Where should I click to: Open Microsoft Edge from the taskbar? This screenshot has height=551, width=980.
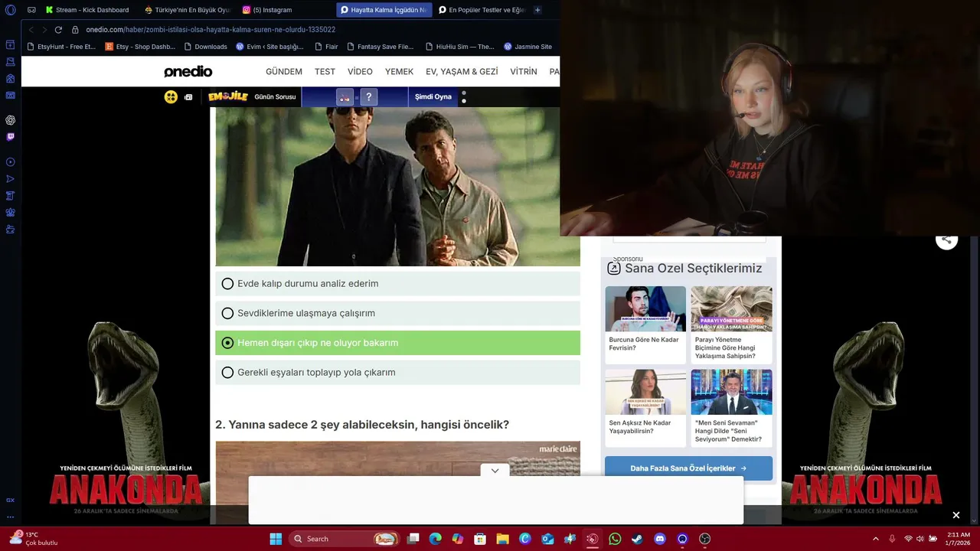click(x=436, y=539)
